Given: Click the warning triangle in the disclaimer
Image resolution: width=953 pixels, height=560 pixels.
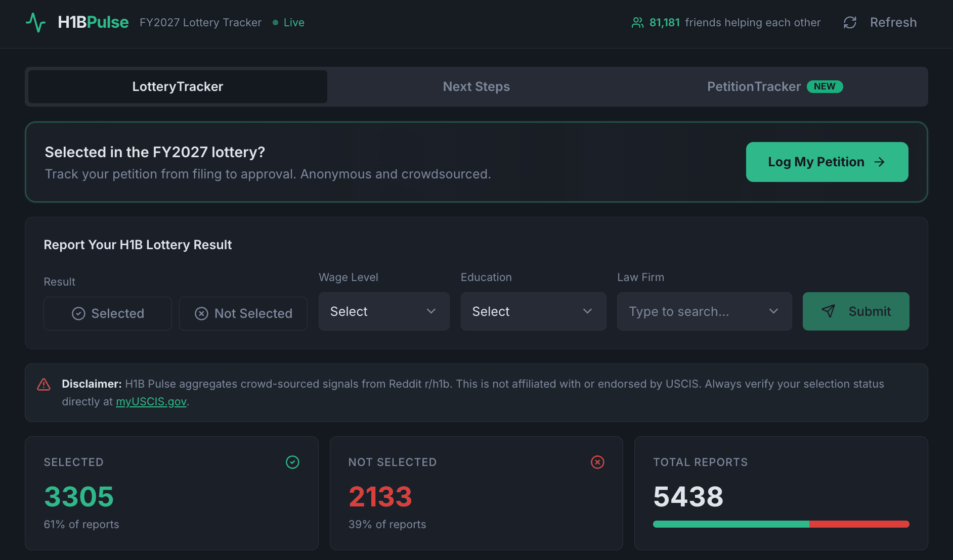Looking at the screenshot, I should tap(44, 384).
